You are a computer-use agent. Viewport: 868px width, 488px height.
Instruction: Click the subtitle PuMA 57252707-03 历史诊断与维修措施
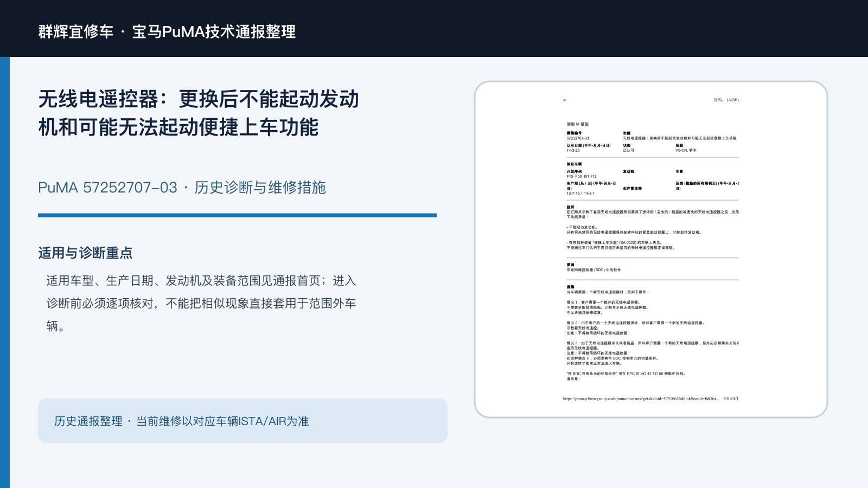click(182, 188)
